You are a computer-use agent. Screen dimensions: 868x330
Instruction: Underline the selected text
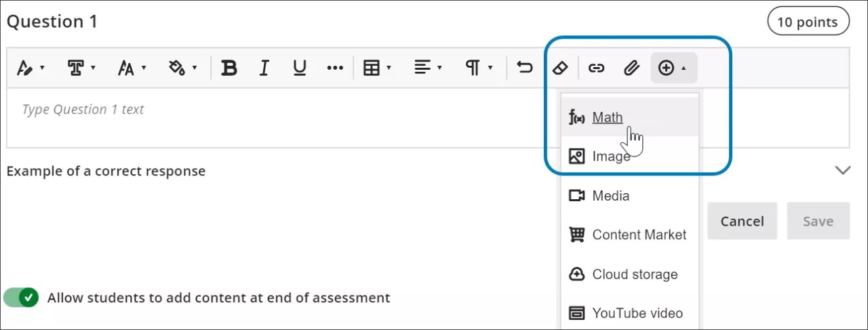299,68
